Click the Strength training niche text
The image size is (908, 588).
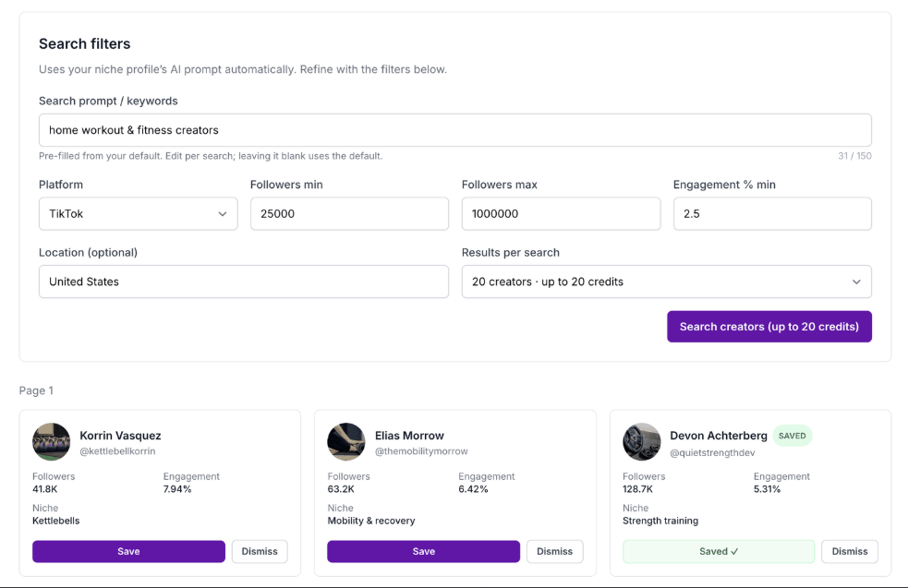pyautogui.click(x=660, y=521)
